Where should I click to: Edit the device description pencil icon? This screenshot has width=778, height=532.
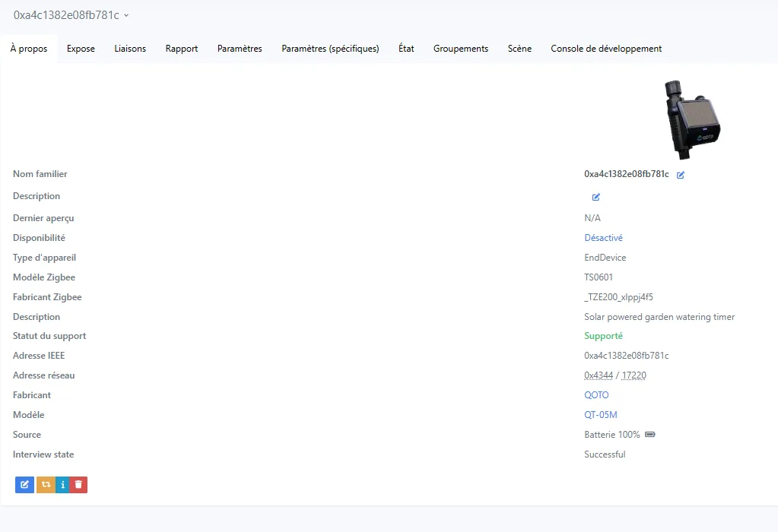tap(596, 197)
